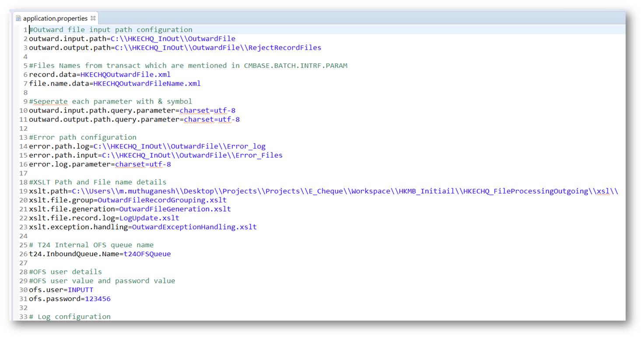Click the LogUpdate.xslt value
This screenshot has height=339, width=644.
[149, 218]
